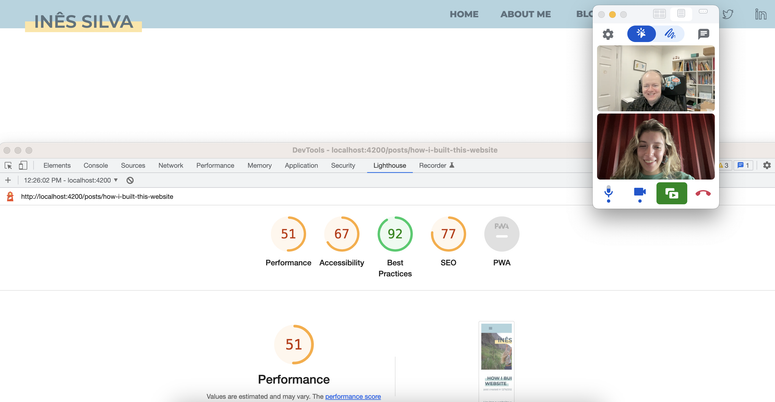Click the green screen share button

coord(671,193)
